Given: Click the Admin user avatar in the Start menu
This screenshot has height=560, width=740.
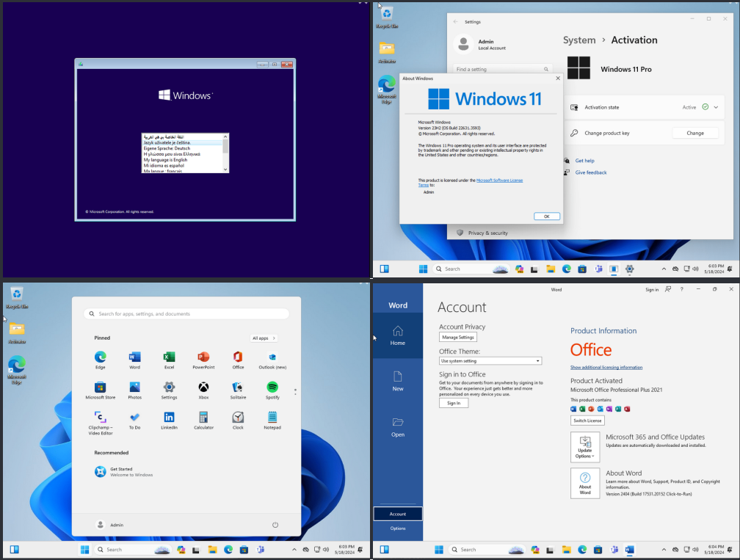Looking at the screenshot, I should pyautogui.click(x=100, y=525).
